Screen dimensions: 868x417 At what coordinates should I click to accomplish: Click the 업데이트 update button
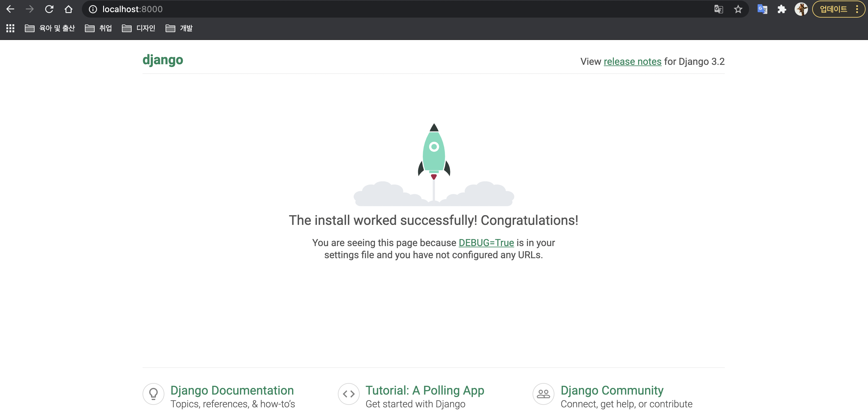click(833, 9)
